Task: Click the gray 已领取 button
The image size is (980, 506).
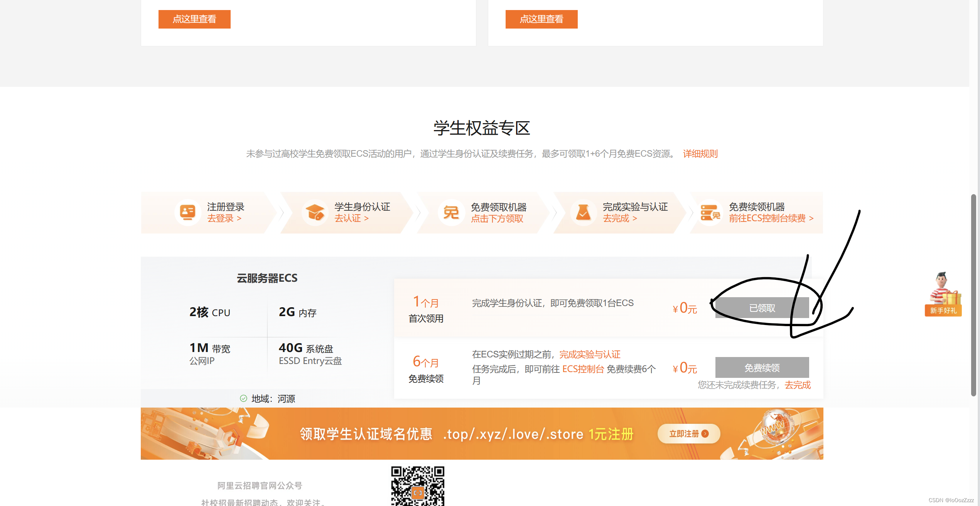Action: pyautogui.click(x=762, y=308)
